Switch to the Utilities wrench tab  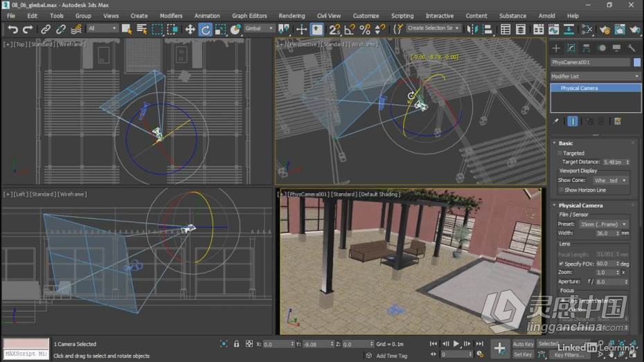coord(632,48)
